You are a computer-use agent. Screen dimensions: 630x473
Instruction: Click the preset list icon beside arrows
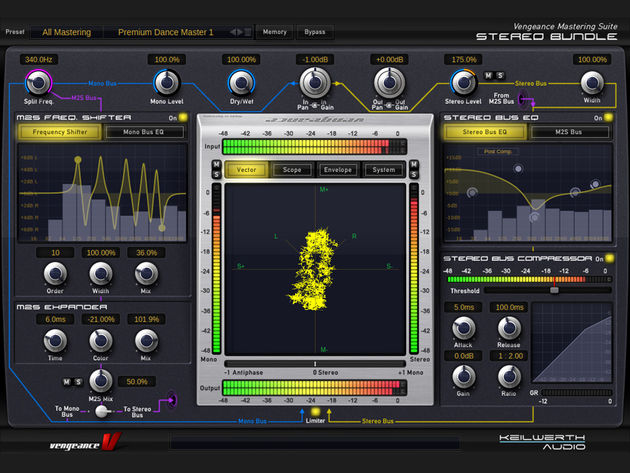tap(248, 32)
